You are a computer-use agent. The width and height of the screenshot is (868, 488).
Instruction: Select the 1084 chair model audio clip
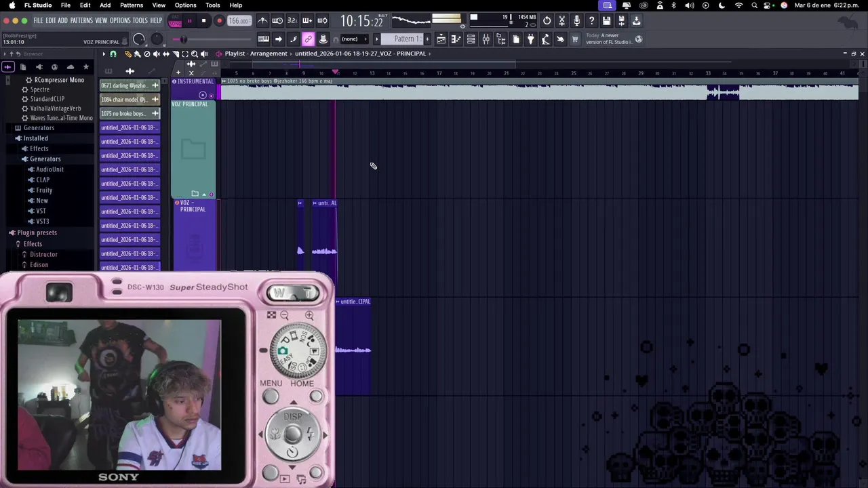[x=130, y=100]
